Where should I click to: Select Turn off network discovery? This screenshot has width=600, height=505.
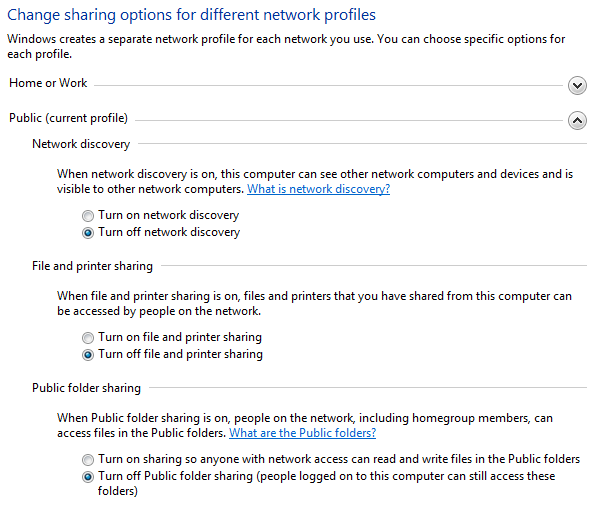tap(89, 232)
